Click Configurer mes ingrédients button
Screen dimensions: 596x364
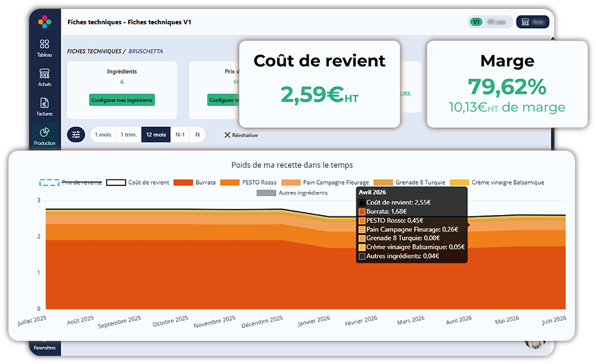pyautogui.click(x=122, y=100)
